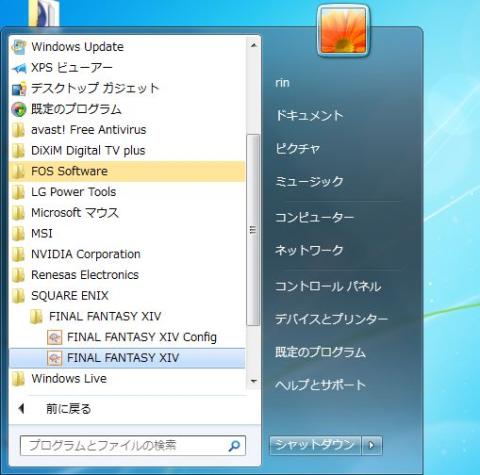Click the MSI folder icon
This screenshot has width=480, height=475.
point(18,233)
